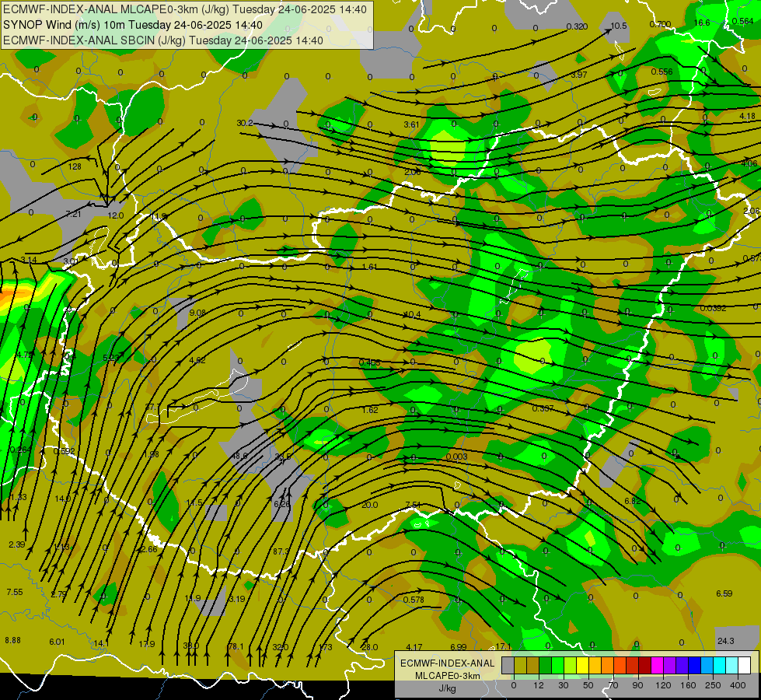761x700 pixels.
Task: Click the orange-red legend swatch after 70
Action: (x=620, y=665)
